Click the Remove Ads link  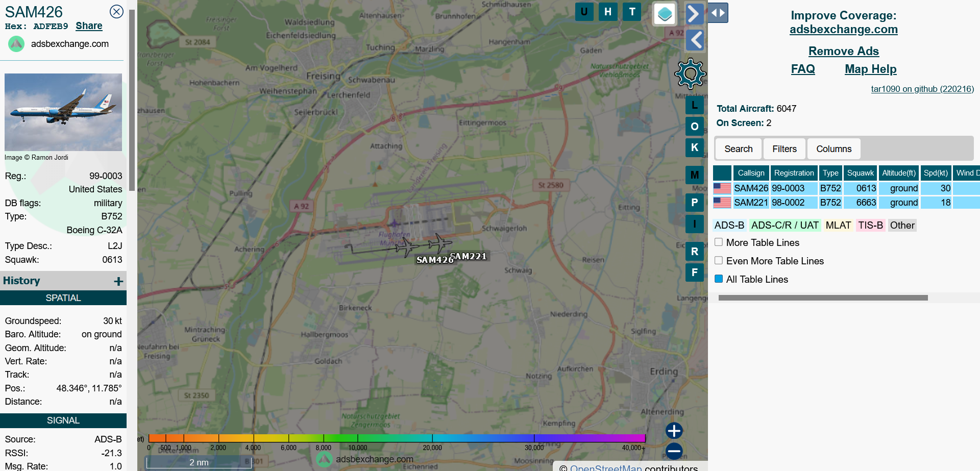pyautogui.click(x=843, y=51)
